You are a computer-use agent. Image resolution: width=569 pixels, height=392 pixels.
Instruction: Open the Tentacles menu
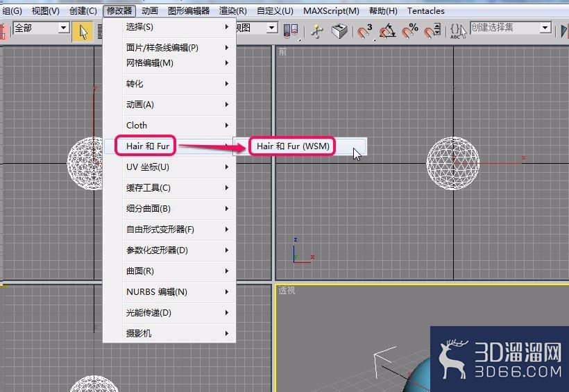pyautogui.click(x=425, y=11)
